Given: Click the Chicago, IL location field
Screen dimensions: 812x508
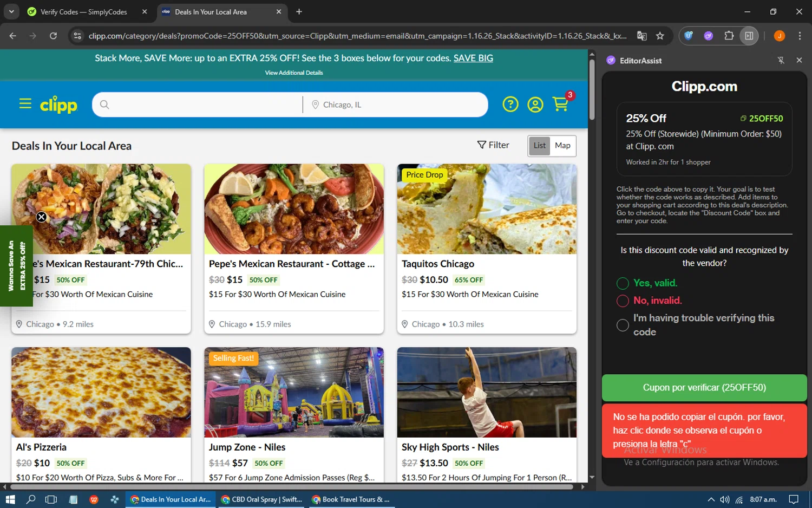Looking at the screenshot, I should [395, 105].
